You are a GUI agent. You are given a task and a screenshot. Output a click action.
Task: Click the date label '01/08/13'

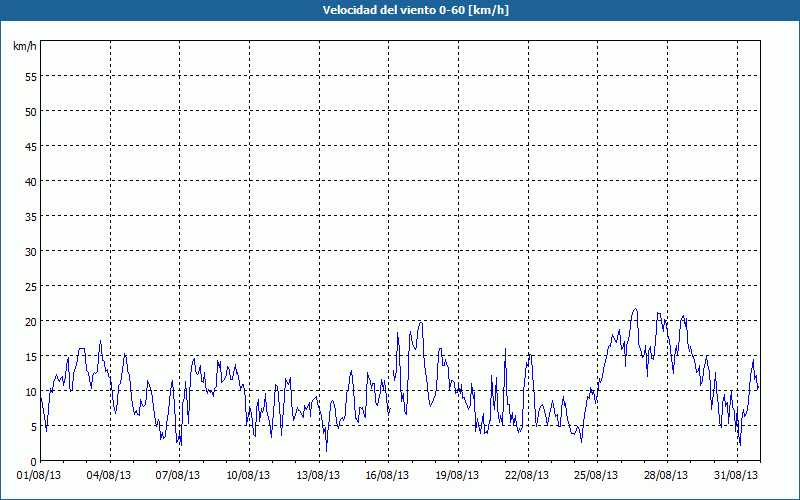click(39, 475)
